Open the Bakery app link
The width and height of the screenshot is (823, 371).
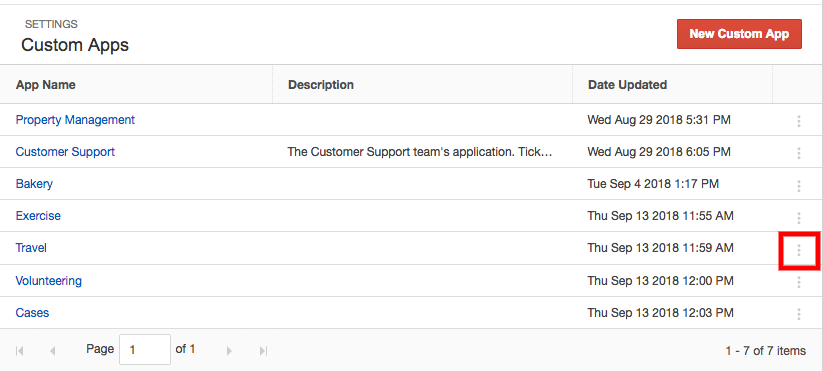pyautogui.click(x=34, y=184)
